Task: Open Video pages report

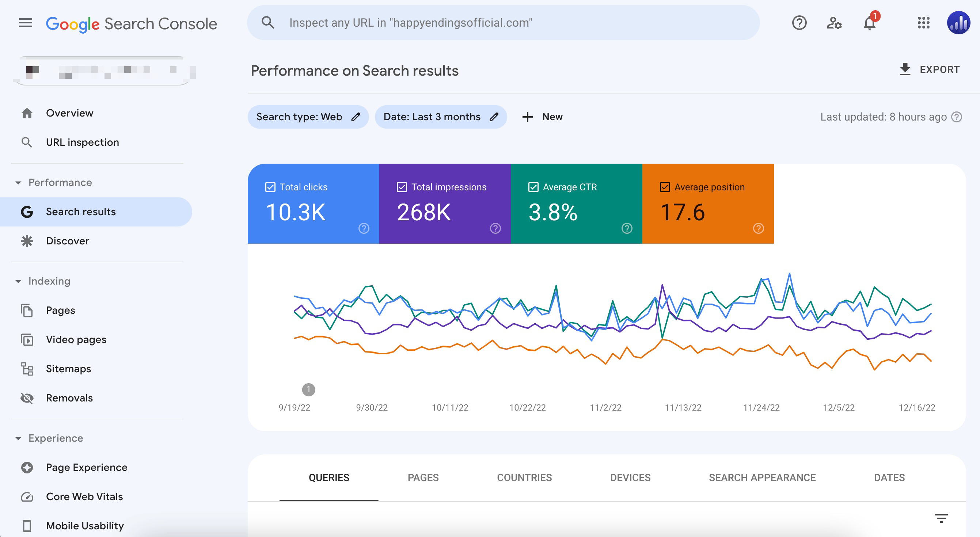Action: (x=96, y=339)
